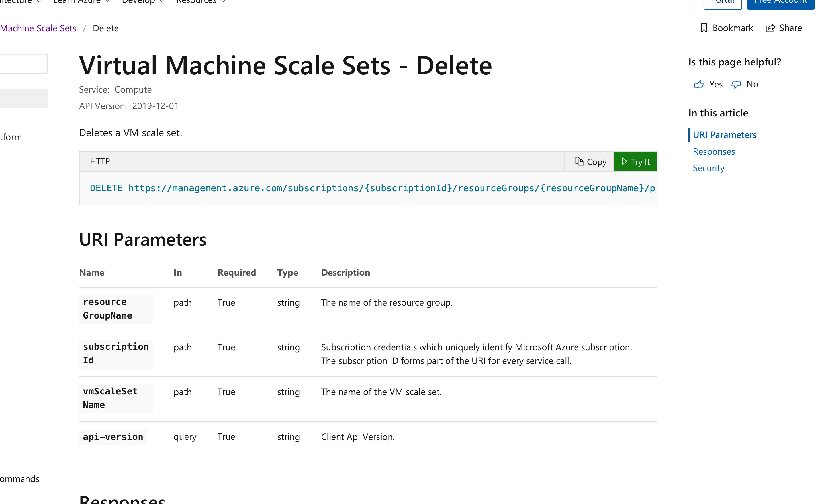Click the 'Name' column header
Viewport: 830px width, 504px height.
tap(92, 273)
